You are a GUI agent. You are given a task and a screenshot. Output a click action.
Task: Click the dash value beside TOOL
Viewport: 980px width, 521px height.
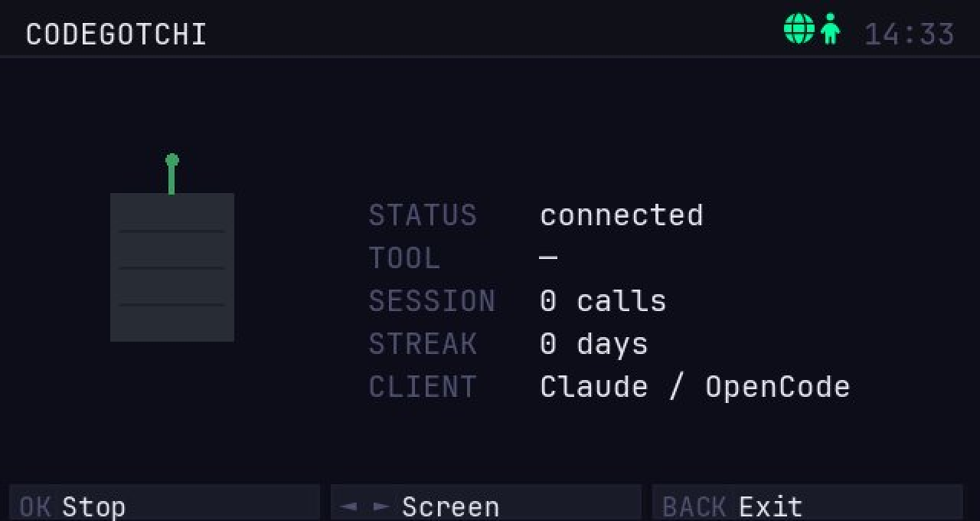point(548,258)
